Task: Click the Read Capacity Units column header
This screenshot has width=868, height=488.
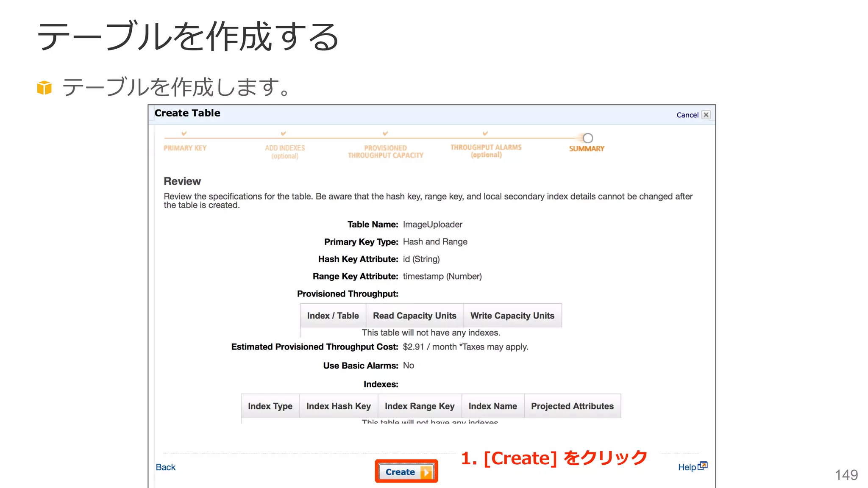Action: click(415, 316)
